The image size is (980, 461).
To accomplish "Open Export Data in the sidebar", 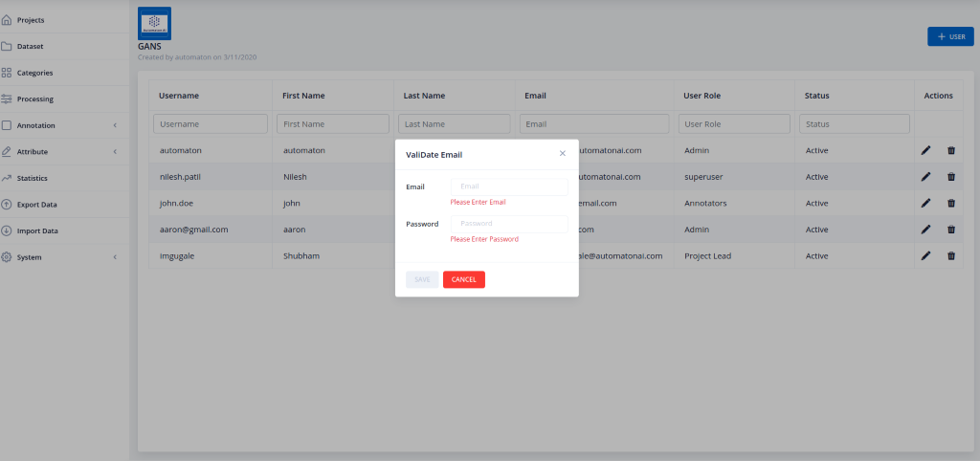I will [36, 205].
